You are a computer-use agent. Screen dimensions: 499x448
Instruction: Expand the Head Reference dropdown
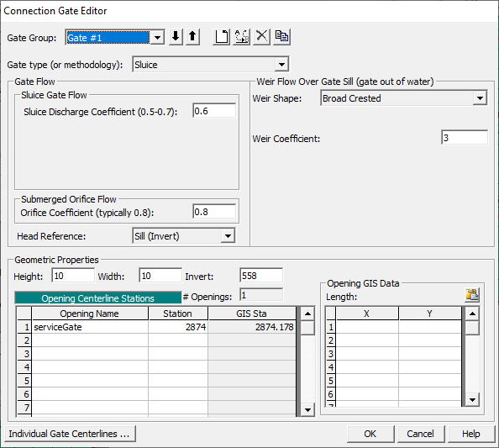pos(228,236)
